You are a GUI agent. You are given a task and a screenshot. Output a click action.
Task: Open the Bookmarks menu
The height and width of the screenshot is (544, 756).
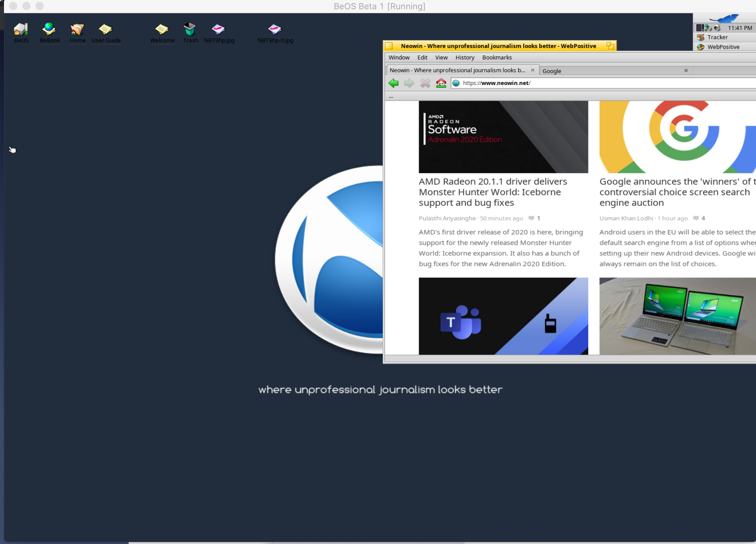(x=497, y=57)
